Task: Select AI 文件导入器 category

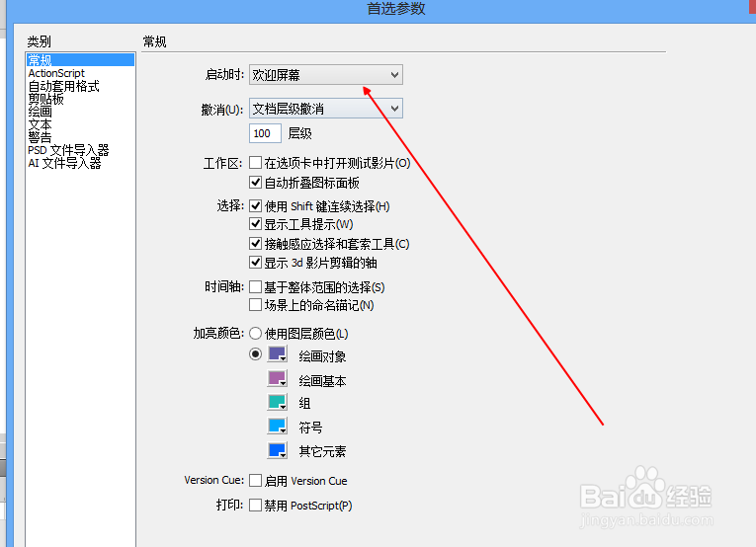Action: coord(64,163)
